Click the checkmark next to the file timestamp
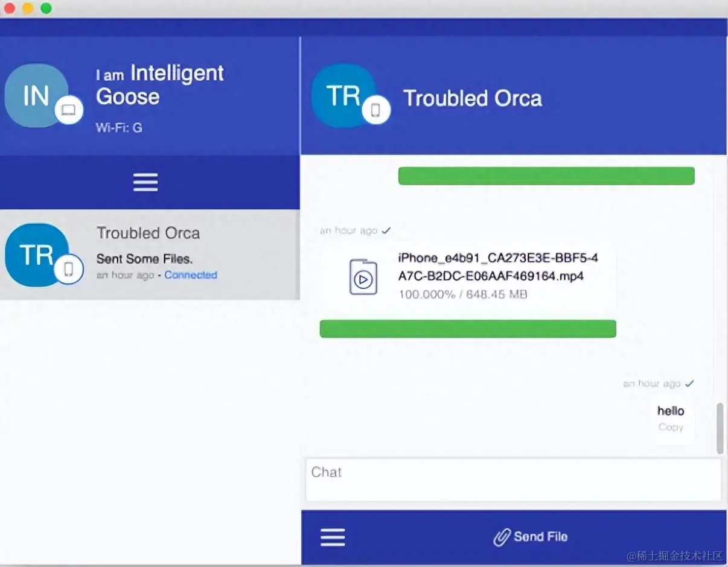This screenshot has height=567, width=728. pos(386,230)
